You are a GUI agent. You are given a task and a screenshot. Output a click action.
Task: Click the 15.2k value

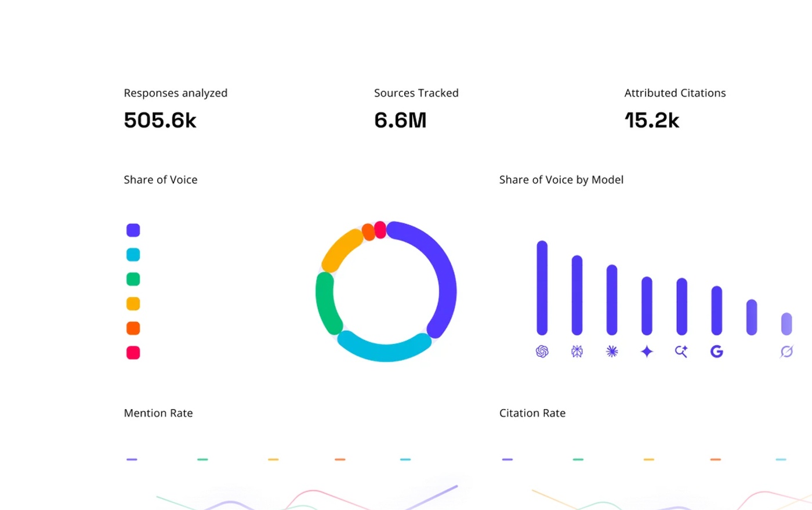click(652, 121)
